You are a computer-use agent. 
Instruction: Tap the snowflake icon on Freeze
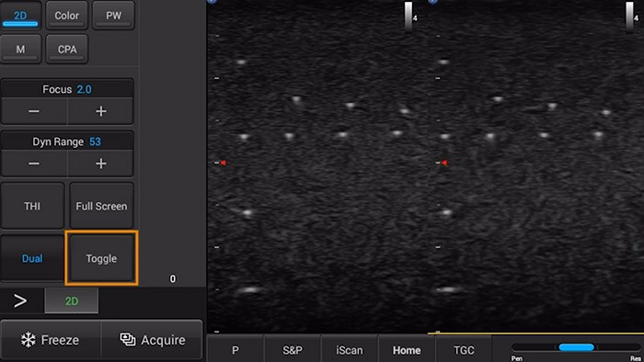pyautogui.click(x=29, y=340)
